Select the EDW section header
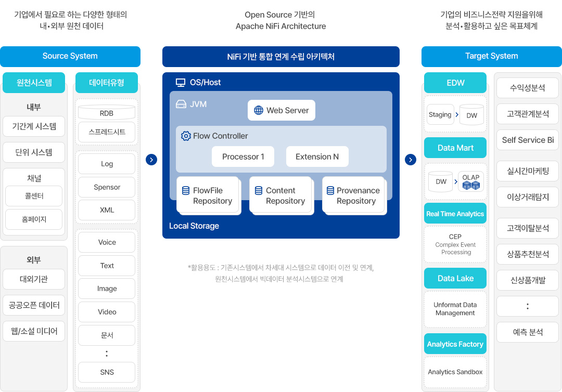Screen dimensions: 562x392 pyautogui.click(x=455, y=83)
